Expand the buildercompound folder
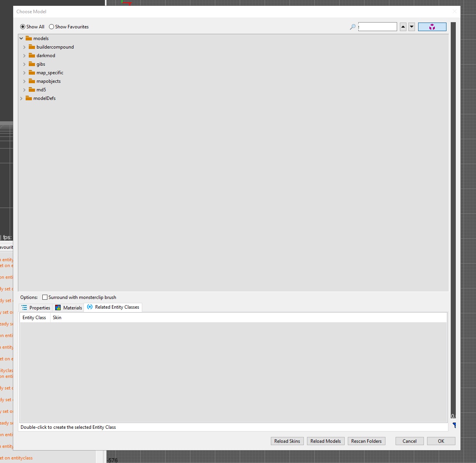This screenshot has width=476, height=463. [24, 47]
